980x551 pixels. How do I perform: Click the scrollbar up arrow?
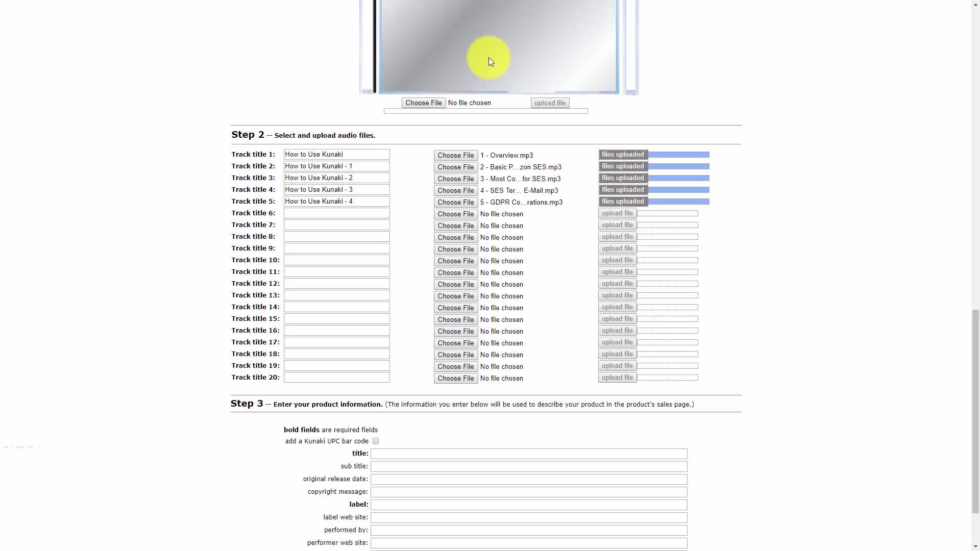click(x=975, y=4)
